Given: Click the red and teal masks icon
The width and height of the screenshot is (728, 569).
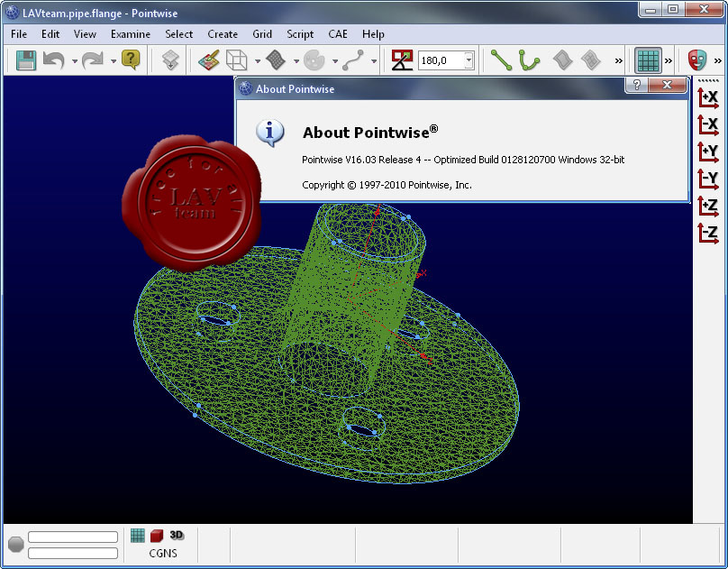Looking at the screenshot, I should [697, 60].
